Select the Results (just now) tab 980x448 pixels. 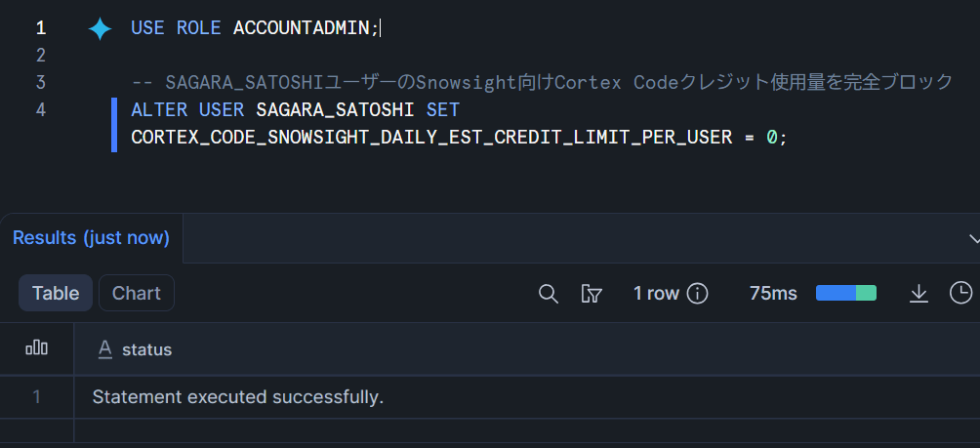click(x=91, y=238)
